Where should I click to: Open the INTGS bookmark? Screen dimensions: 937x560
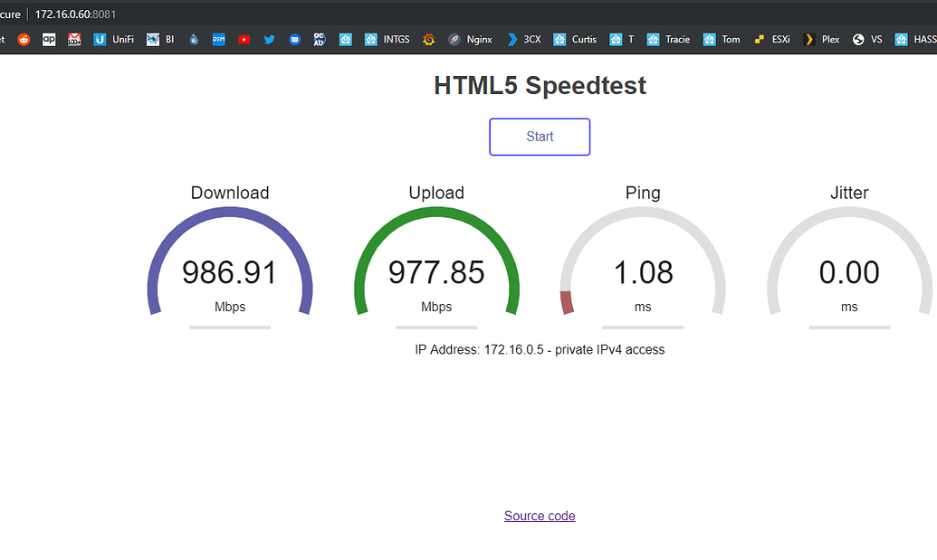pyautogui.click(x=387, y=39)
